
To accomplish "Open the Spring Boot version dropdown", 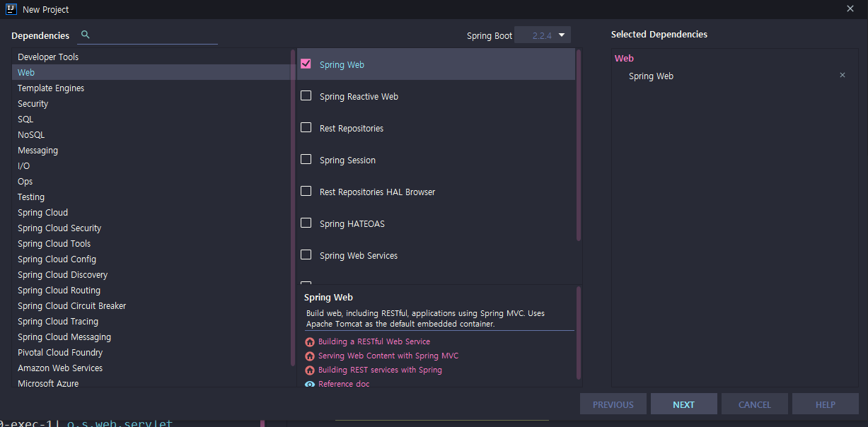I will coord(543,35).
